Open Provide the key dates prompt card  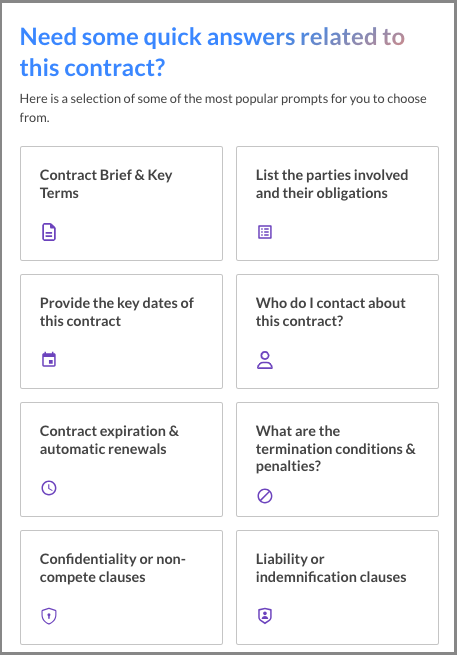122,332
